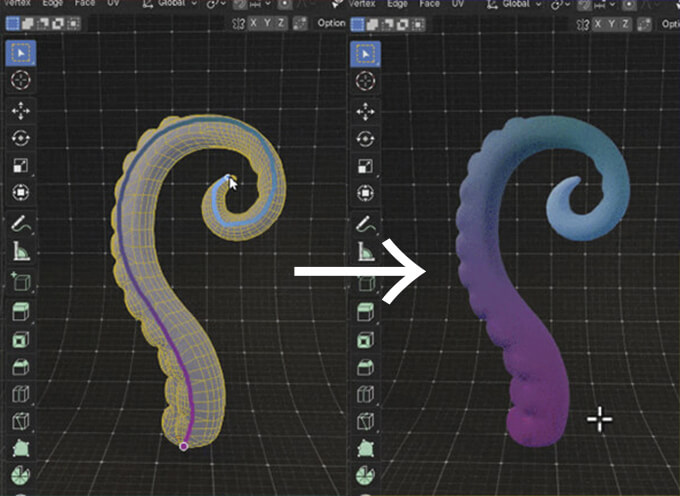This screenshot has height=496, width=680.
Task: Select the Scale tool in left toolbar
Action: (19, 165)
